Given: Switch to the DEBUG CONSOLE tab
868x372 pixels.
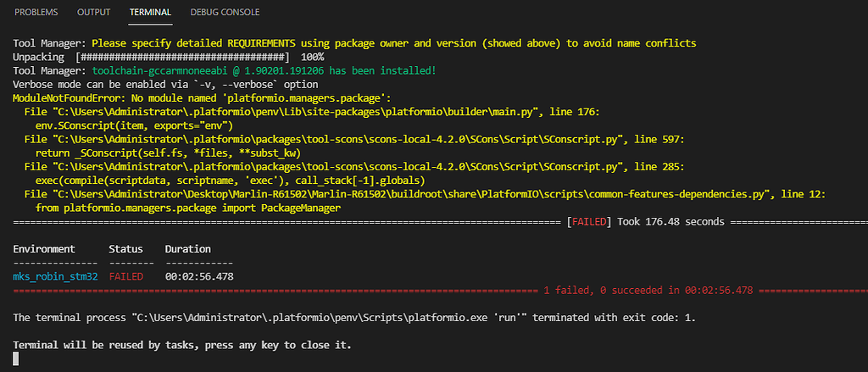Looking at the screenshot, I should [225, 13].
